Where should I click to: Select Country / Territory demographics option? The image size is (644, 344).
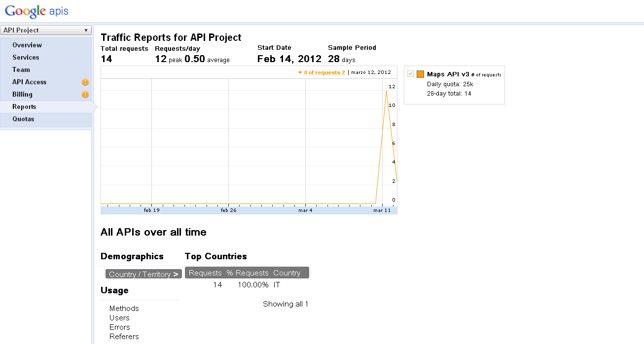[x=143, y=274]
